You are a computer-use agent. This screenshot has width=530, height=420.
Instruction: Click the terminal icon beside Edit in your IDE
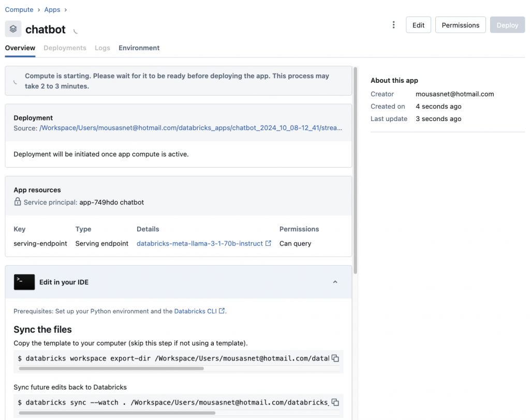tap(24, 282)
